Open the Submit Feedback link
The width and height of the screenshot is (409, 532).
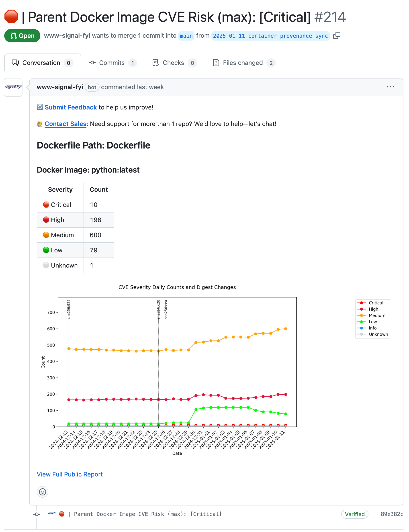pyautogui.click(x=71, y=107)
